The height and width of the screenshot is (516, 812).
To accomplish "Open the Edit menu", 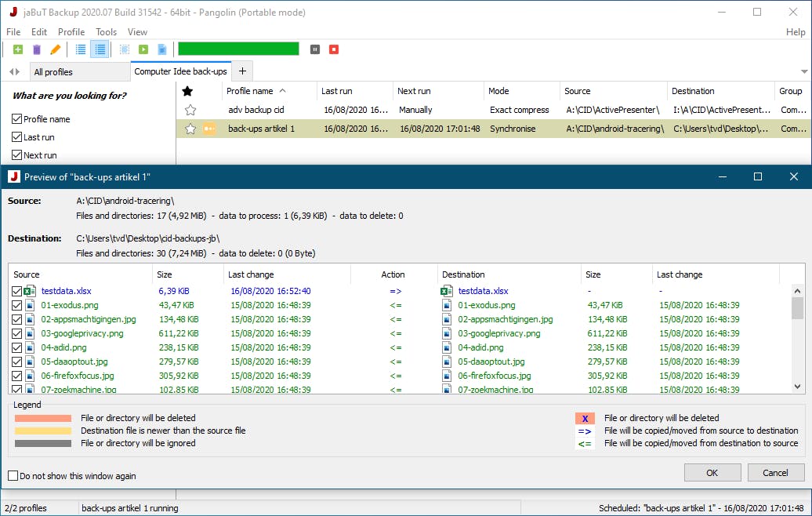I will (x=39, y=32).
